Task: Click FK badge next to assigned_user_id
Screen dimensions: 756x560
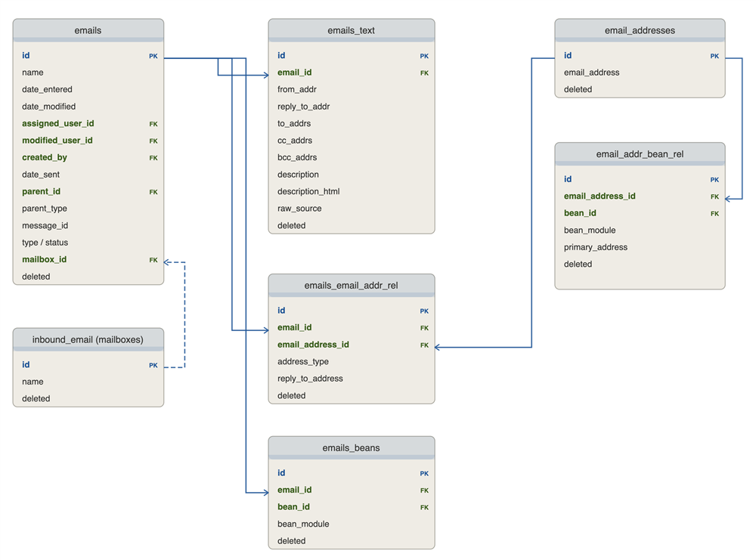Action: [153, 124]
